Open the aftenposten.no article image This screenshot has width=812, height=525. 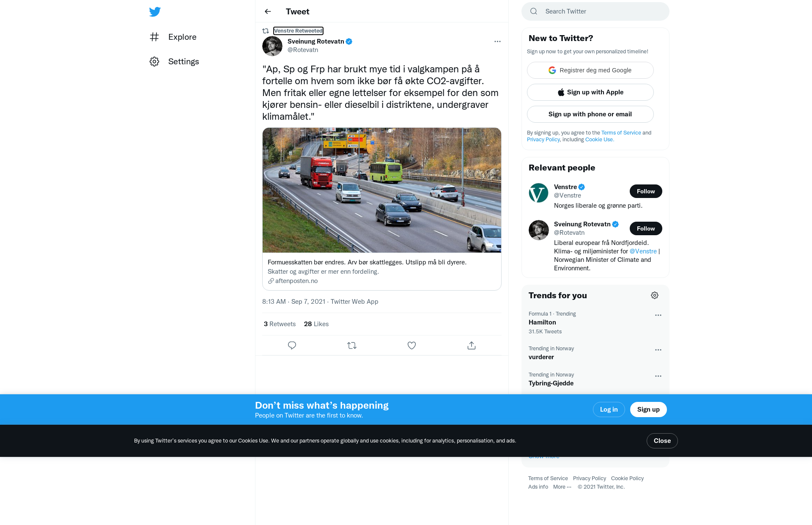pos(381,190)
